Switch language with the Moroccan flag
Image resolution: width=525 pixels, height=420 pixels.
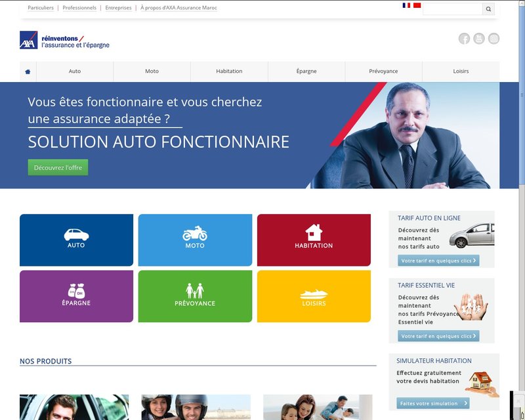tap(417, 5)
